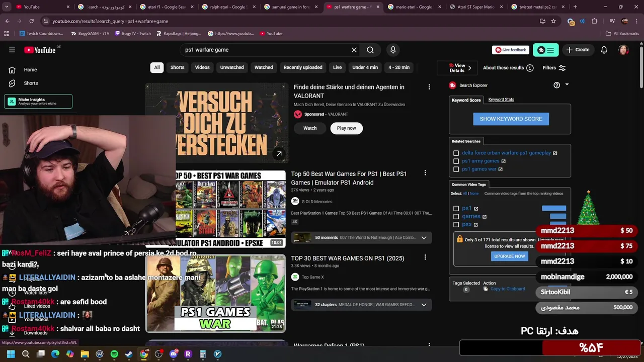This screenshot has height=362, width=644.
Task: Open the Filters panel
Action: pyautogui.click(x=554, y=68)
